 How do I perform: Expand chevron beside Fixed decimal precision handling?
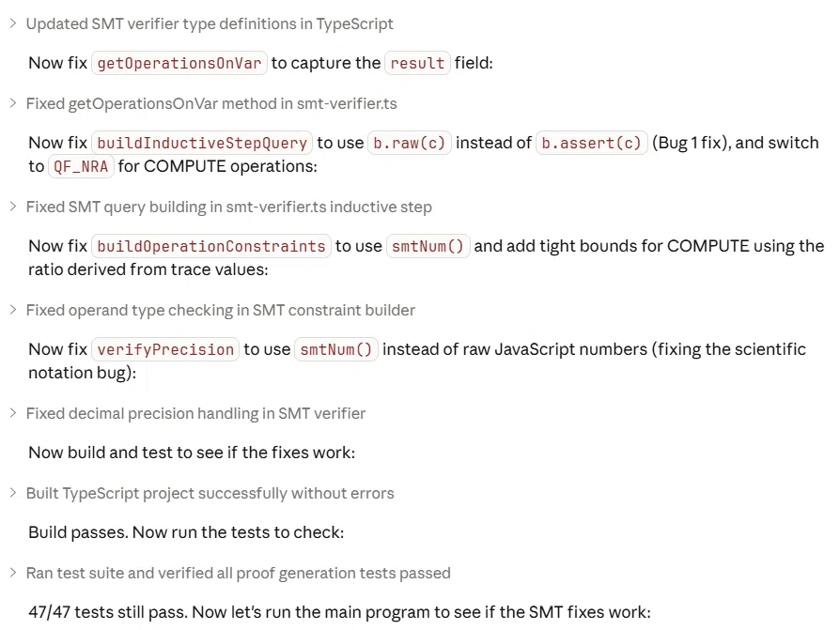click(x=13, y=413)
